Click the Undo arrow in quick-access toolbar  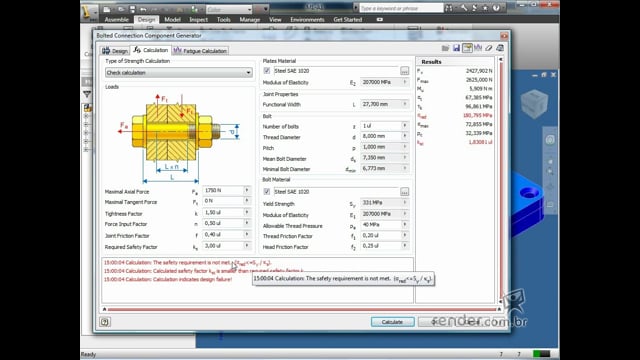coord(143,9)
